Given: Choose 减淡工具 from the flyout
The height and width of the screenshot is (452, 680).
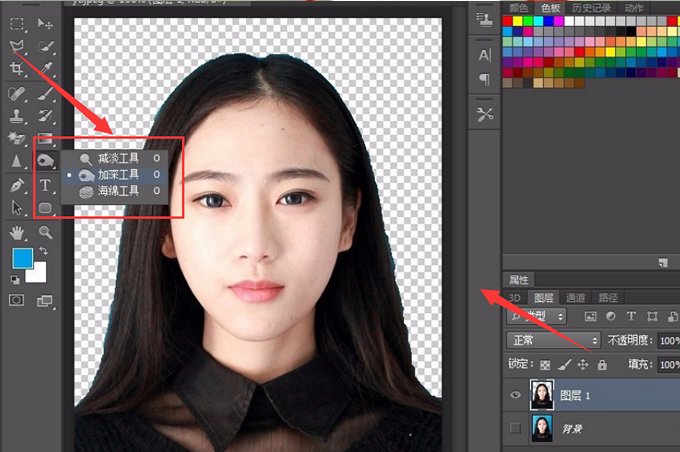Looking at the screenshot, I should pyautogui.click(x=114, y=158).
